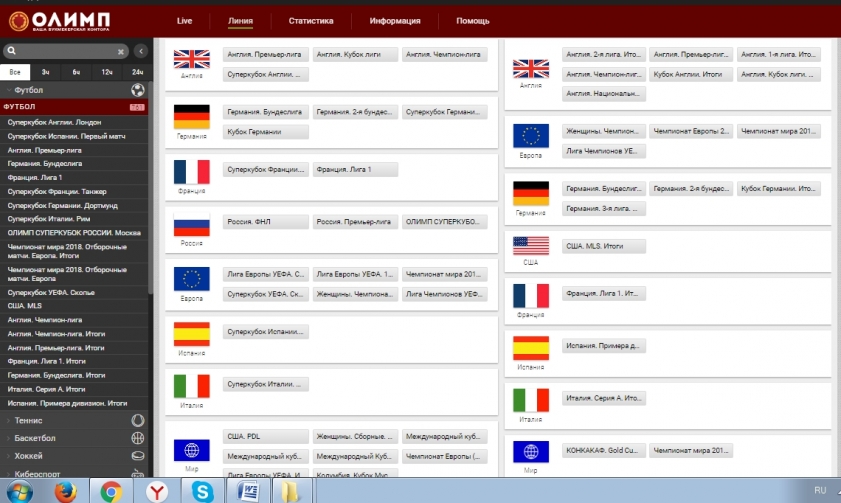The image size is (841, 503).
Task: Click the France flag in left panel
Action: 191,172
